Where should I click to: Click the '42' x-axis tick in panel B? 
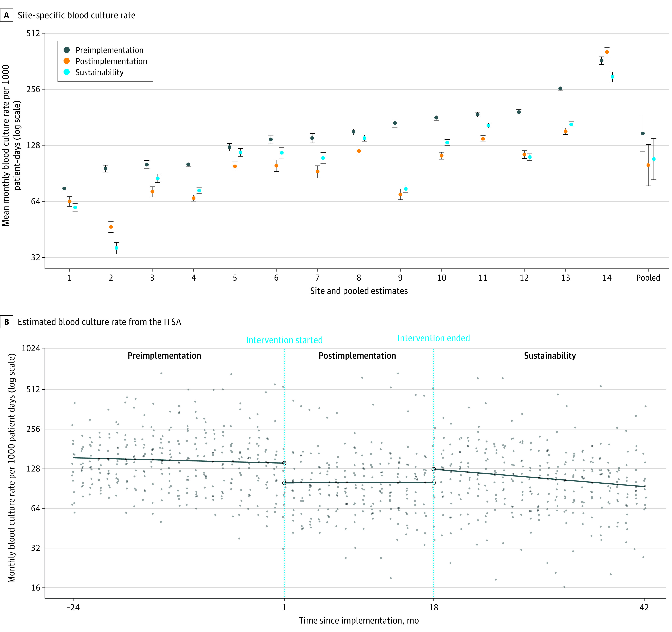point(644,607)
